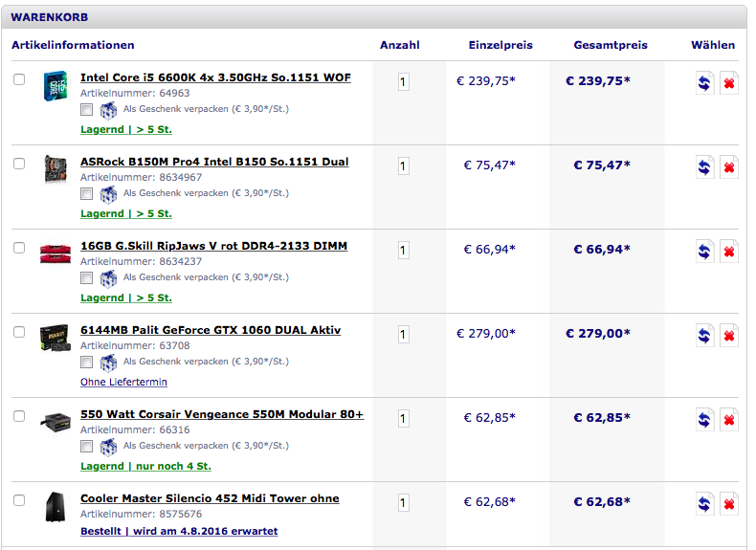
Task: Click gift box icon under ASRock B150M
Action: click(x=108, y=193)
